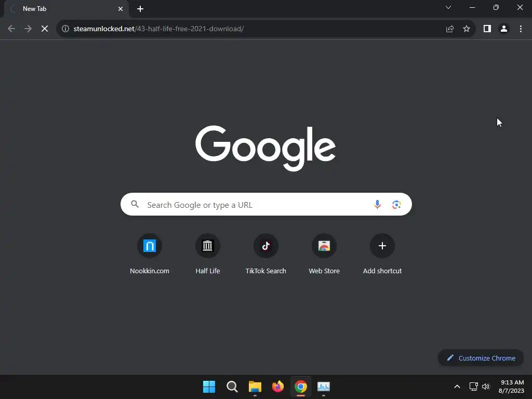Screen dimensions: 532x399
Task: Open the TikTok Search shortcut
Action: coord(266,254)
